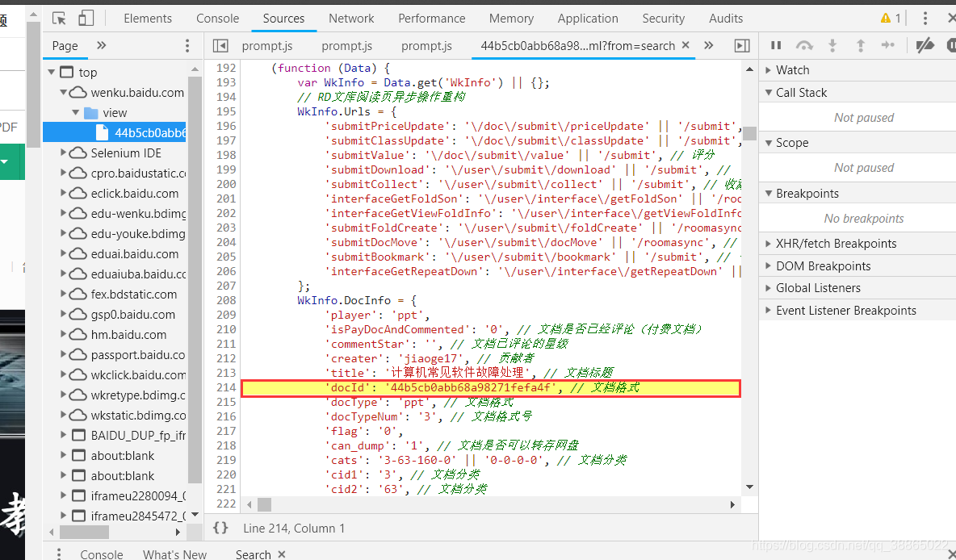Click the step into icon

pyautogui.click(x=832, y=45)
